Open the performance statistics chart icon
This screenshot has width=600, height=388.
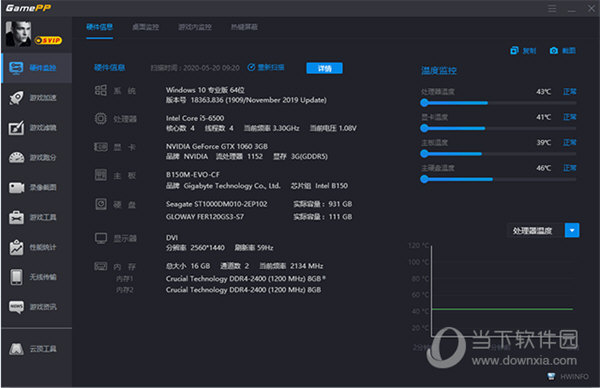click(x=16, y=247)
